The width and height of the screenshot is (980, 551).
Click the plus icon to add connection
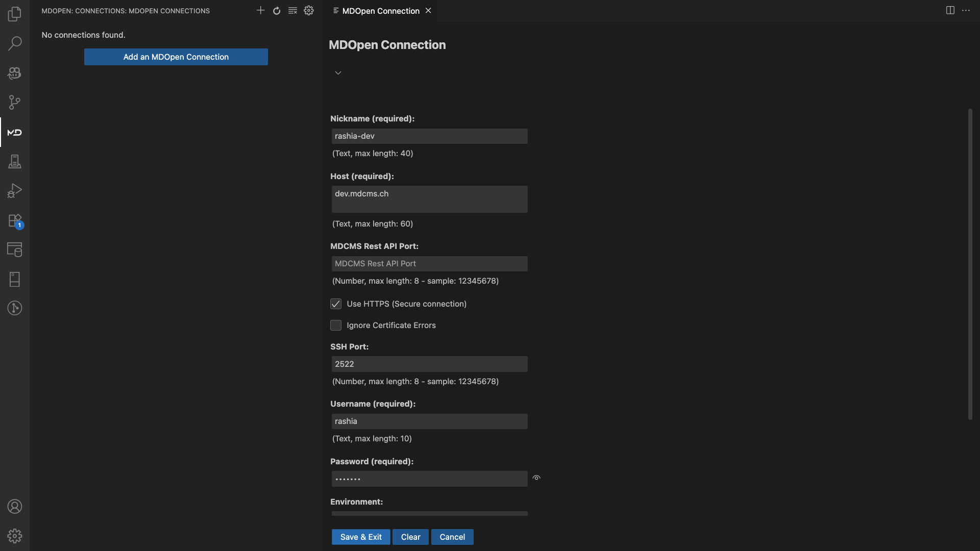pyautogui.click(x=260, y=11)
